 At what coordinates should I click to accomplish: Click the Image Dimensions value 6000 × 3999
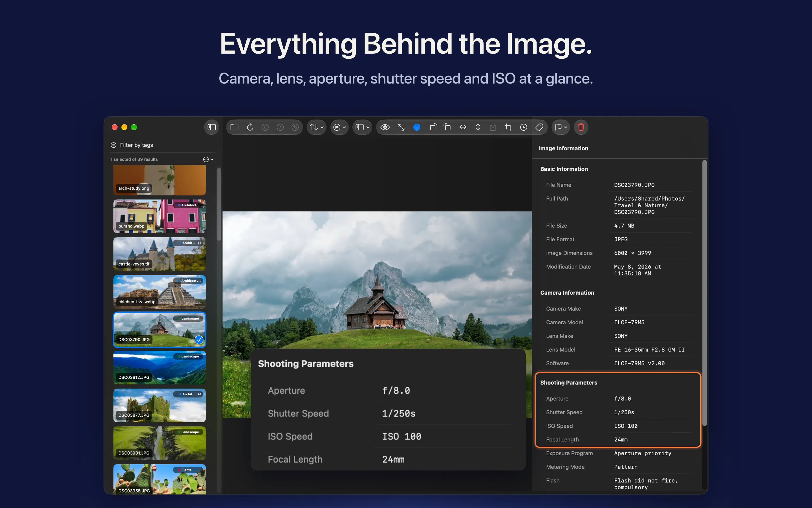[x=632, y=253]
